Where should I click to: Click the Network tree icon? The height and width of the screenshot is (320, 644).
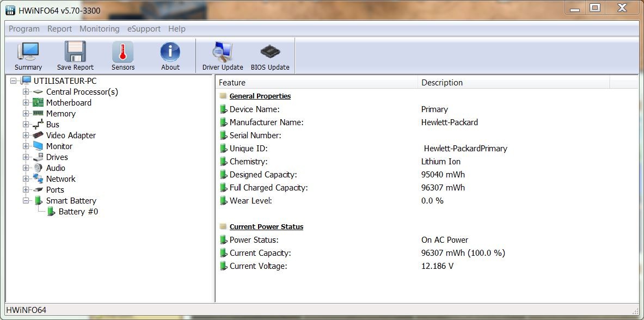(38, 179)
